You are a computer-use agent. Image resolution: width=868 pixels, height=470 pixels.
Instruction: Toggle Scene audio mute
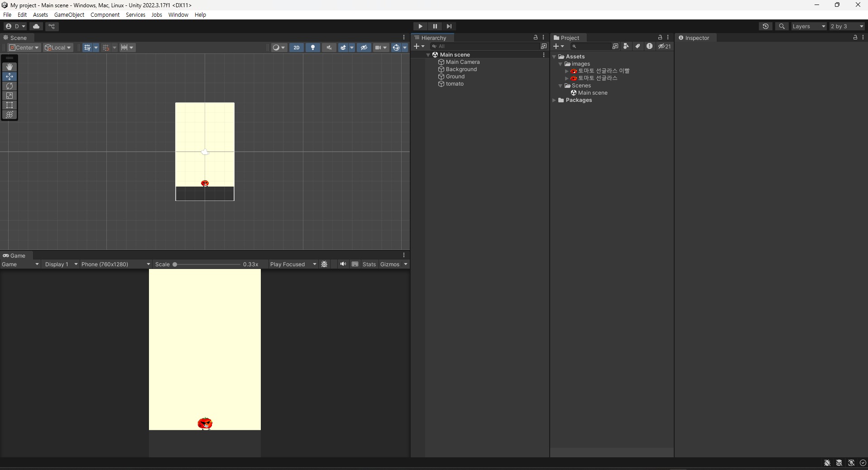[x=329, y=48]
